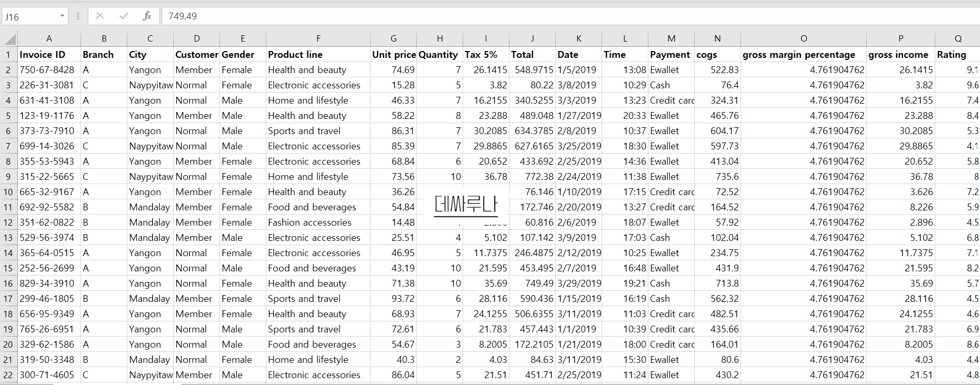Click cell with invoice 300-71-4605
Image resolution: width=980 pixels, height=385 pixels.
[x=49, y=375]
